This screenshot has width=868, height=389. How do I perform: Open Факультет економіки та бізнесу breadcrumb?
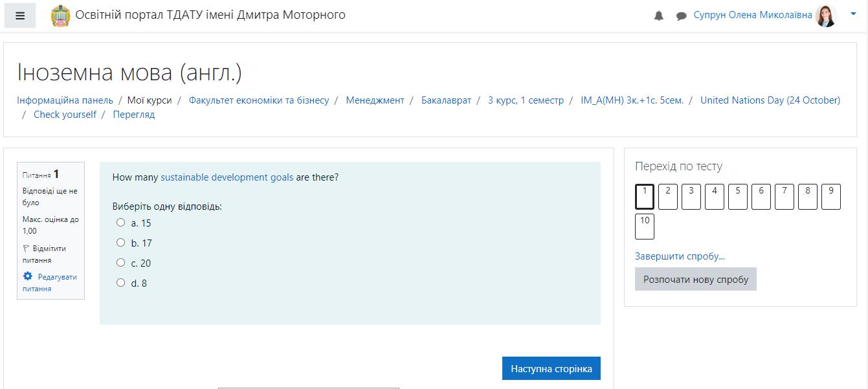(259, 100)
